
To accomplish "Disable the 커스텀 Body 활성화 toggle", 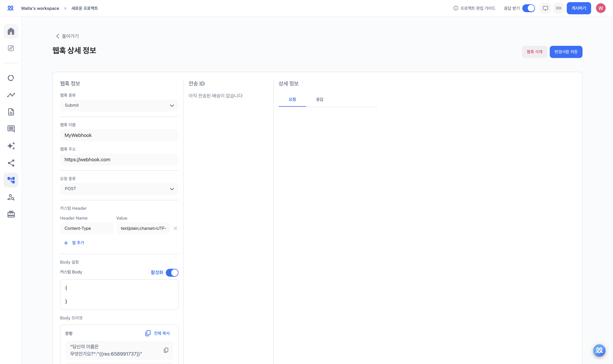I will (x=172, y=273).
